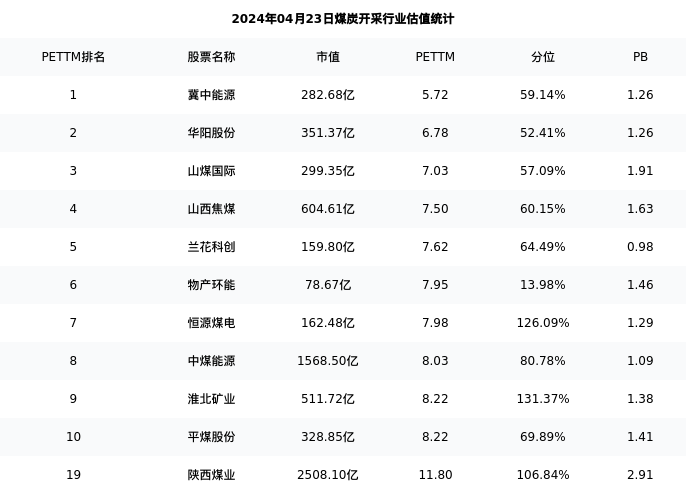The height and width of the screenshot is (484, 686).
Task: Open the 中煤能源 stock entry
Action: (x=211, y=361)
